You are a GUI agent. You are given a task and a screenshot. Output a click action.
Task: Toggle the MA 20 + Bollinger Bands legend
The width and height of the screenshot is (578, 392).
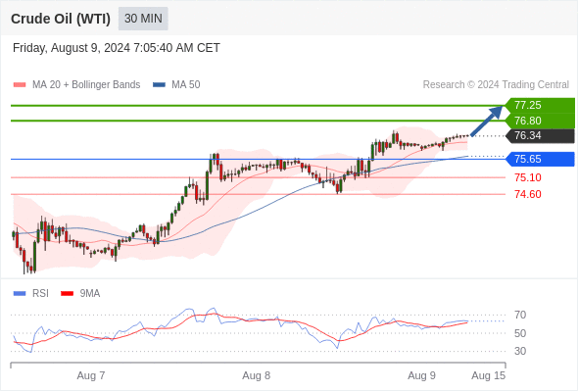click(76, 85)
